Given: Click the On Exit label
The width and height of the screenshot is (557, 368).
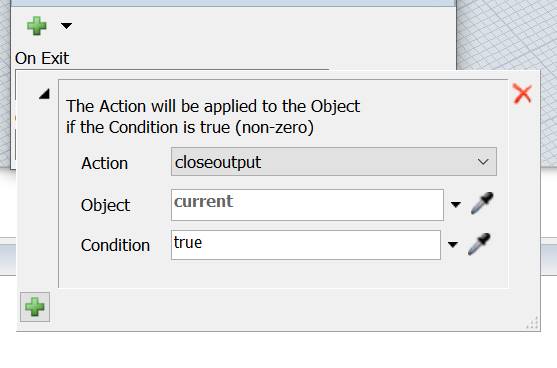Looking at the screenshot, I should (x=42, y=58).
